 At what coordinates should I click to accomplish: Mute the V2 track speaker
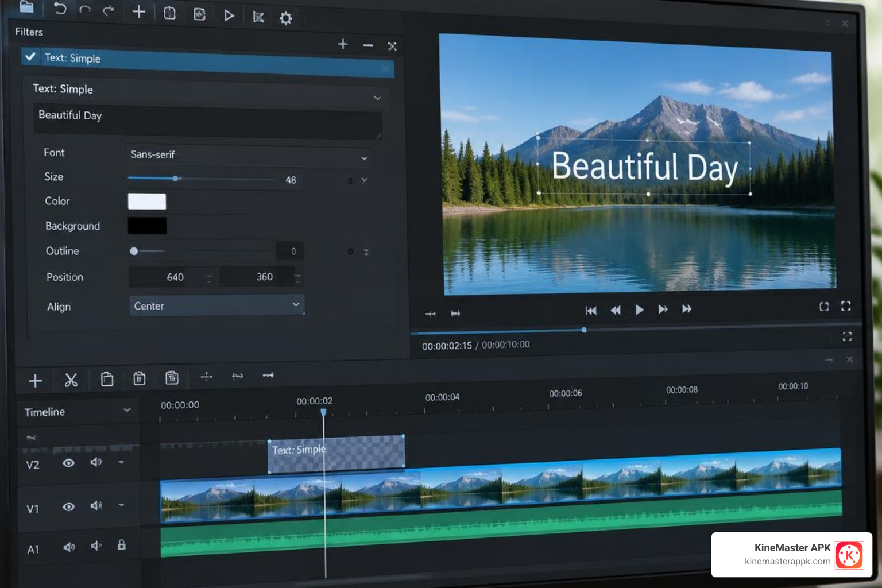96,462
